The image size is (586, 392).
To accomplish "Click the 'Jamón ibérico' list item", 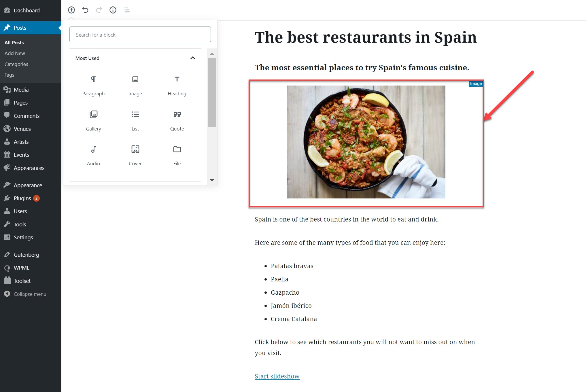I will pos(291,306).
